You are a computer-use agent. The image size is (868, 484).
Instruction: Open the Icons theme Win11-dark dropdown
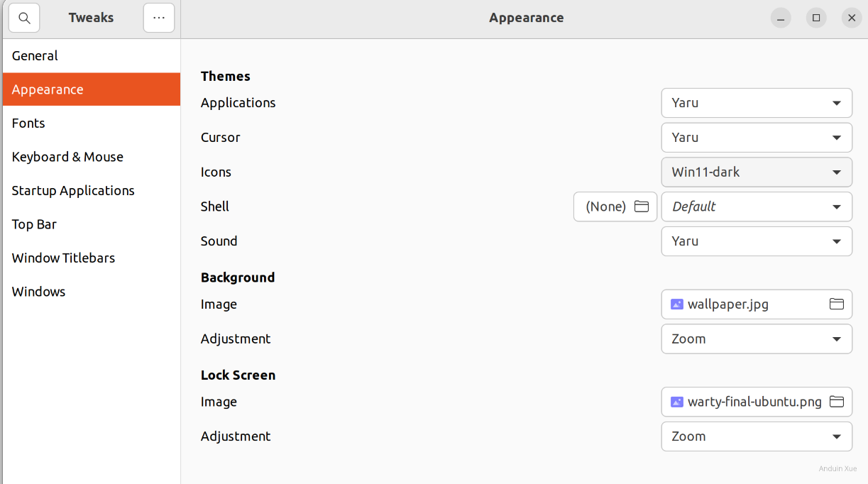(757, 172)
